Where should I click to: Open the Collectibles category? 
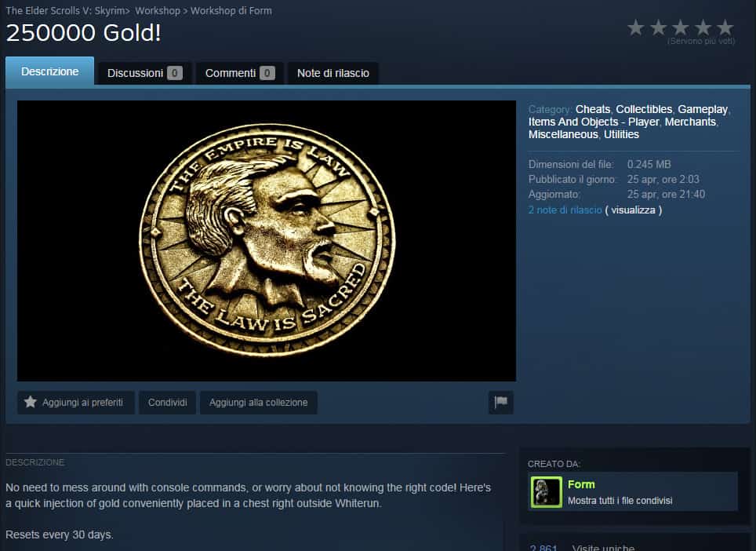point(643,109)
